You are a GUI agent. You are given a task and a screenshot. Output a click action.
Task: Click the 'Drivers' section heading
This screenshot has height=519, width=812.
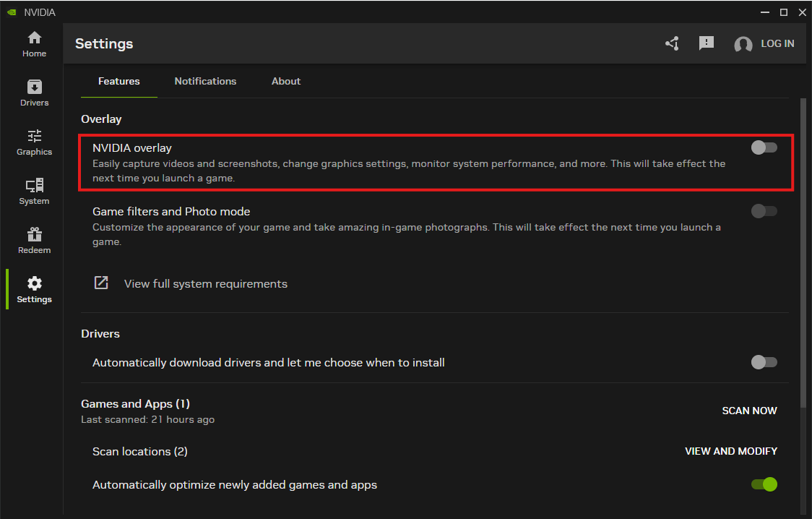tap(100, 333)
